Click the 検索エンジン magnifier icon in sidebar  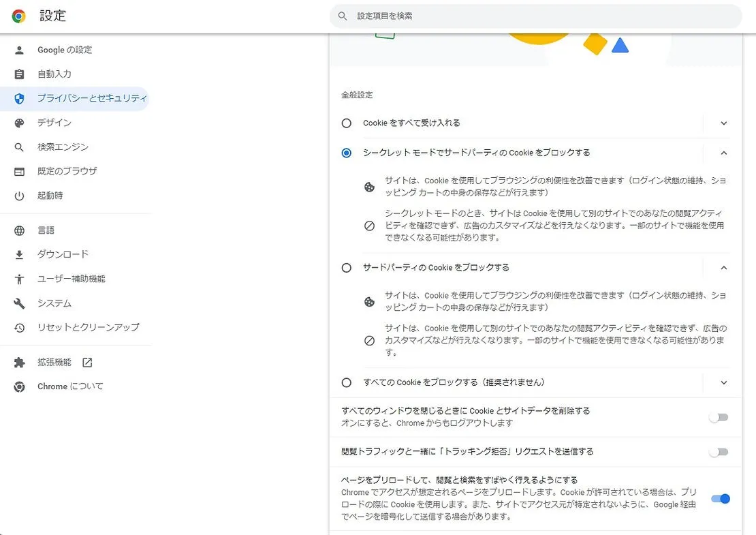19,147
